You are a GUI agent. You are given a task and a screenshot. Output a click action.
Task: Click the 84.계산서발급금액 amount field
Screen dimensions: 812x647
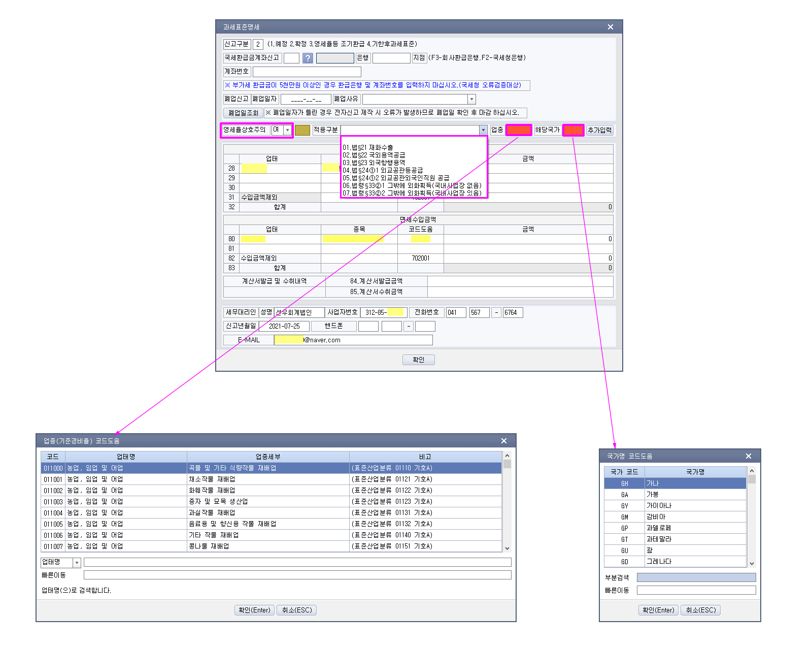520,281
